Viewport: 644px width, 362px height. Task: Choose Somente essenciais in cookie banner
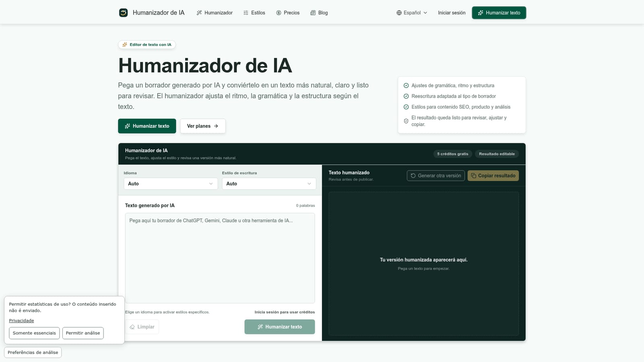click(34, 333)
